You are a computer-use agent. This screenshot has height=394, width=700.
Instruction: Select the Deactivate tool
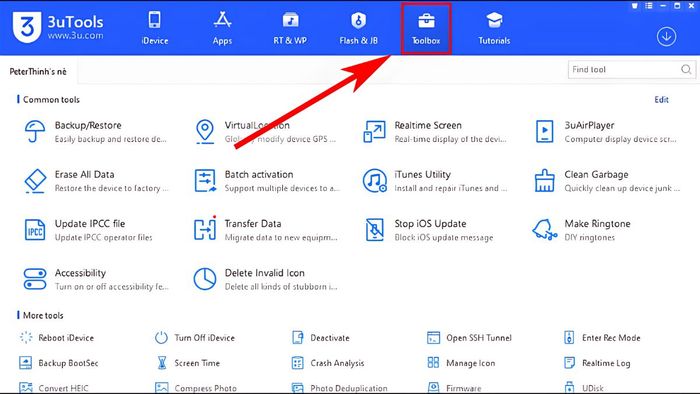tap(320, 338)
